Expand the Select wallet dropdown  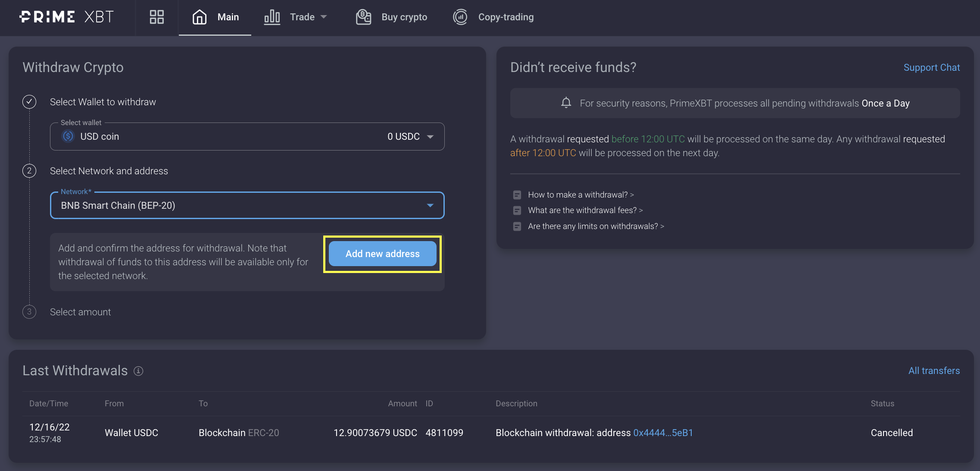pos(430,137)
